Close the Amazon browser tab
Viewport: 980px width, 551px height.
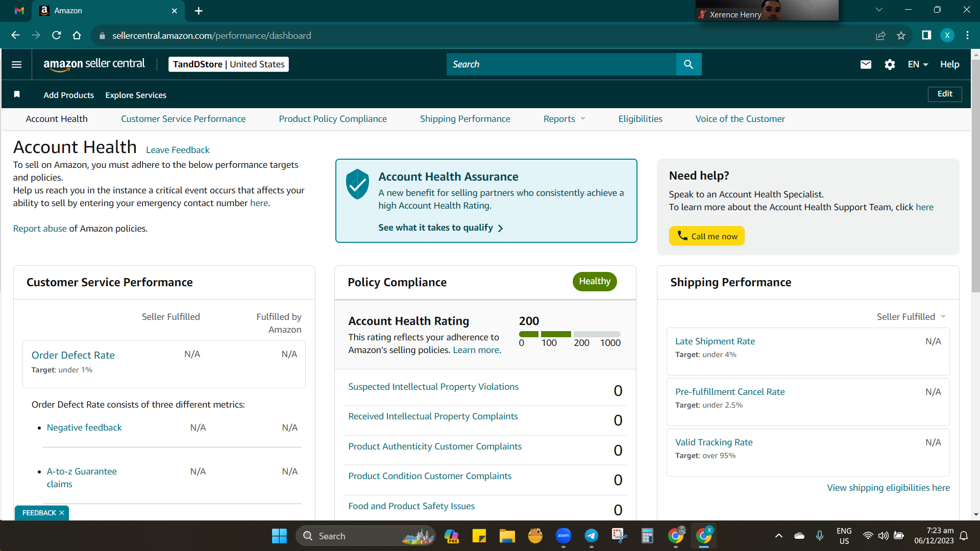click(175, 11)
